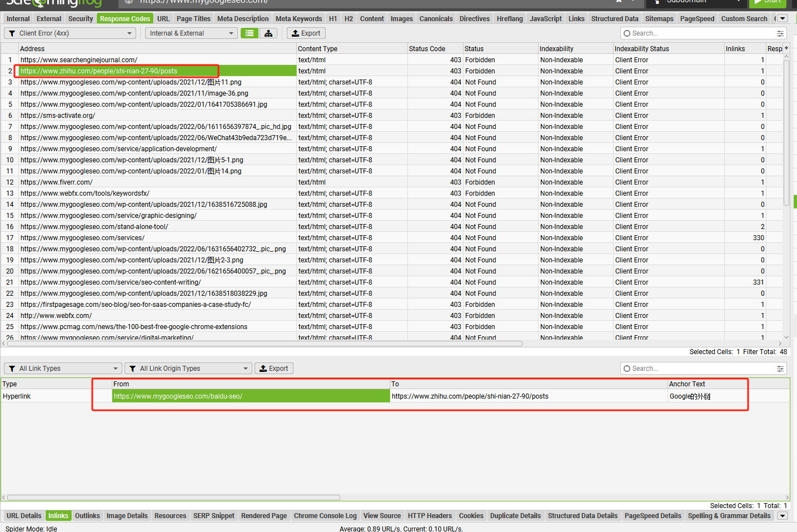
Task: Click the main table vertical scrollbar
Action: pyautogui.click(x=786, y=132)
